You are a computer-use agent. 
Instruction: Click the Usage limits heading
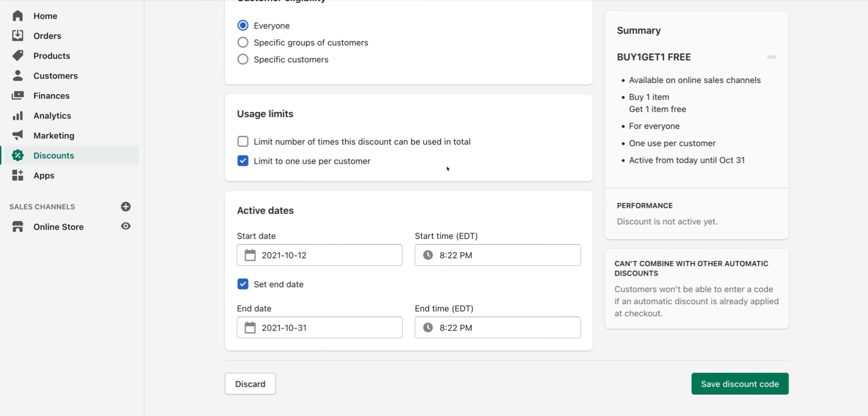[265, 114]
